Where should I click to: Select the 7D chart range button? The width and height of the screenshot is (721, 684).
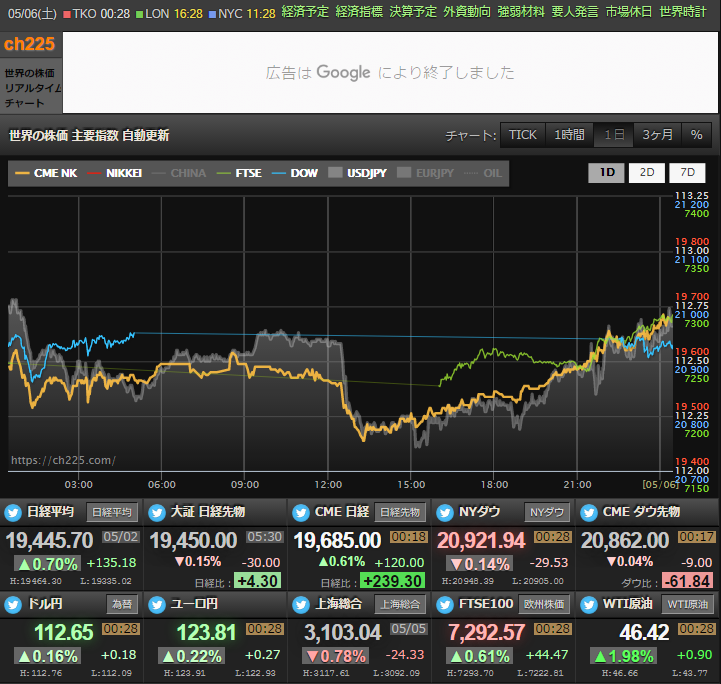[687, 173]
